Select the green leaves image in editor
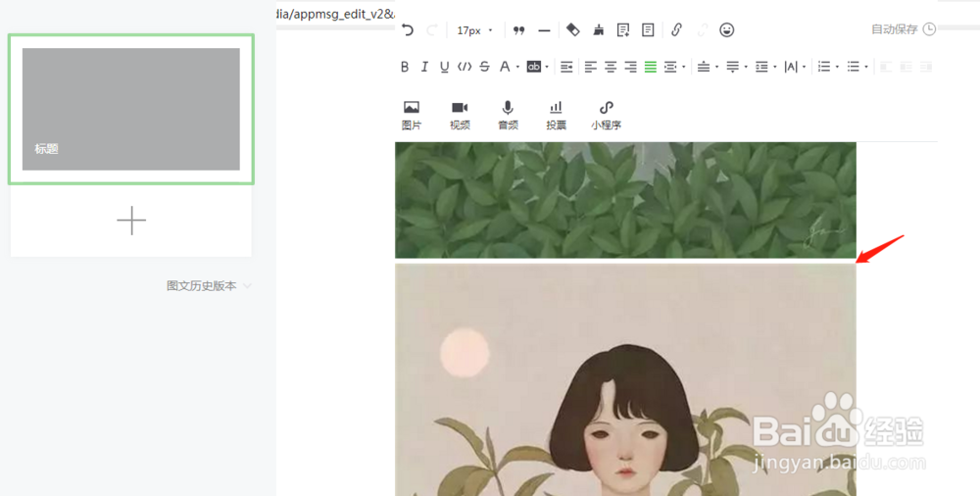 (x=625, y=200)
